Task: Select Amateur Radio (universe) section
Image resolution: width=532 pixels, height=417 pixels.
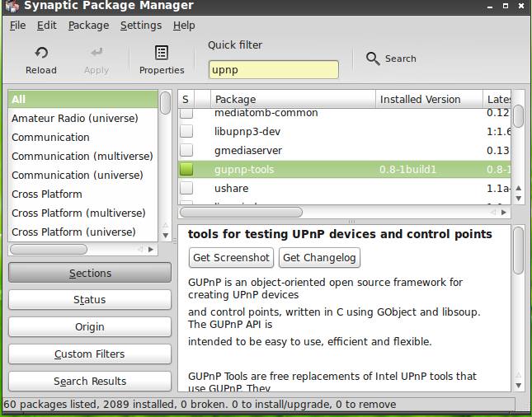Action: point(75,118)
